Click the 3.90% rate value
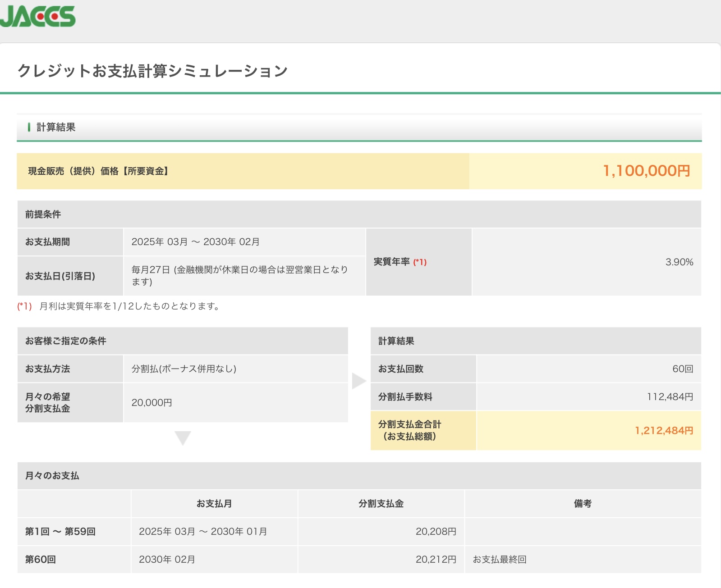 click(x=680, y=262)
